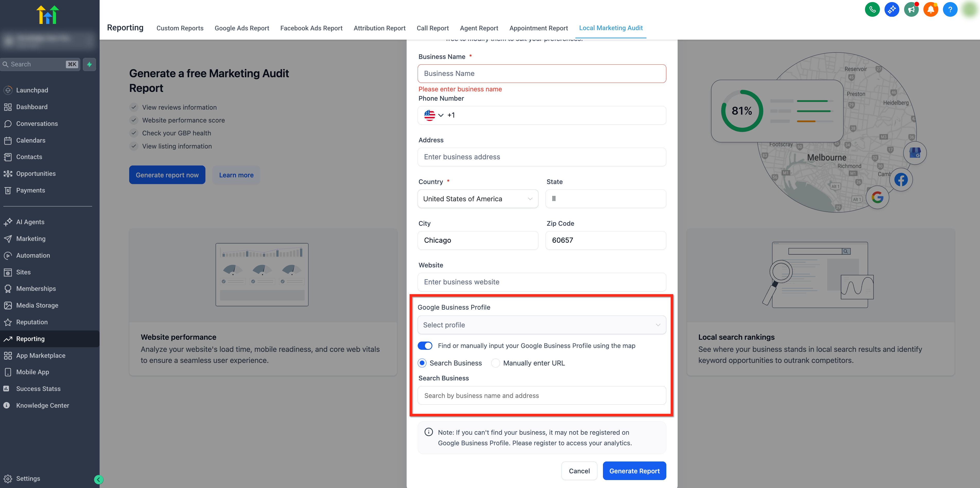Select the Manually enter URL radio button

495,363
